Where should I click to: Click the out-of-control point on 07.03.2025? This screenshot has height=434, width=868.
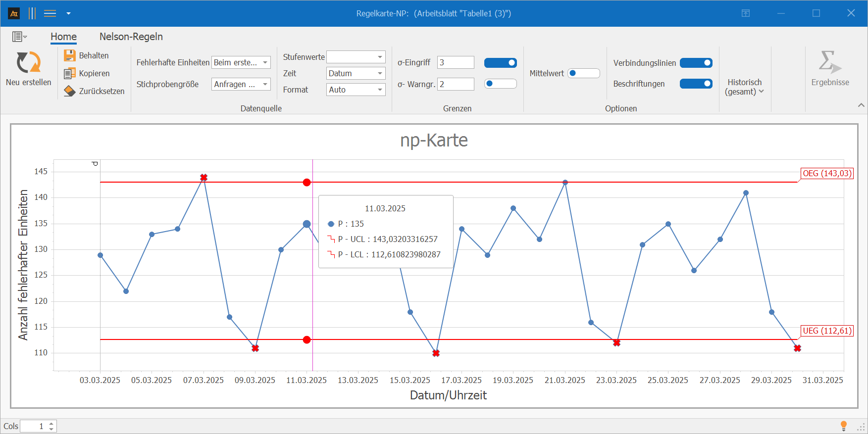point(204,177)
